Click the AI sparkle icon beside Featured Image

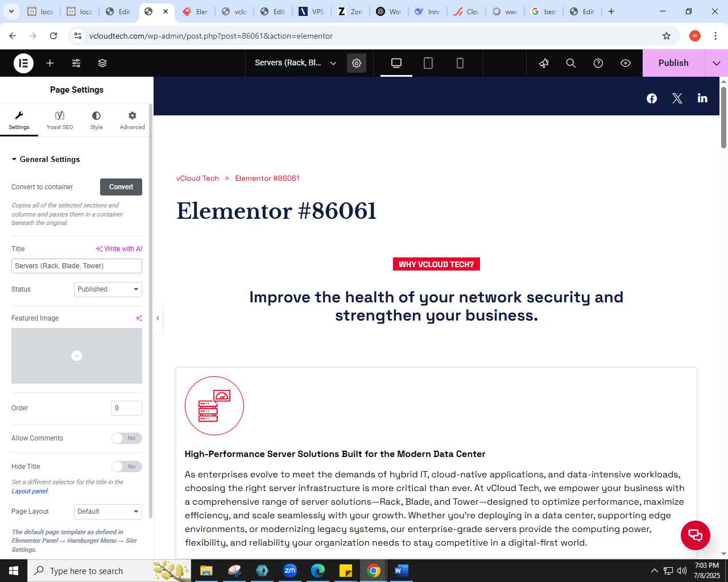pos(139,318)
